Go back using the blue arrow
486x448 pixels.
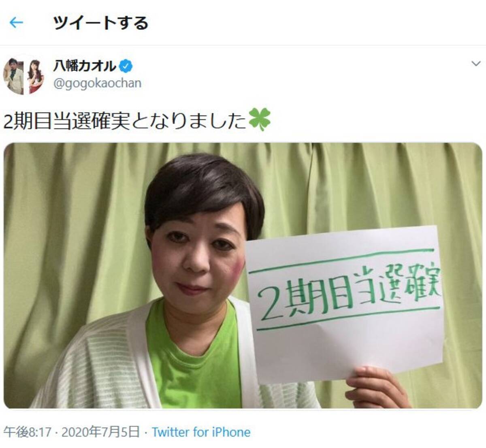click(x=16, y=22)
